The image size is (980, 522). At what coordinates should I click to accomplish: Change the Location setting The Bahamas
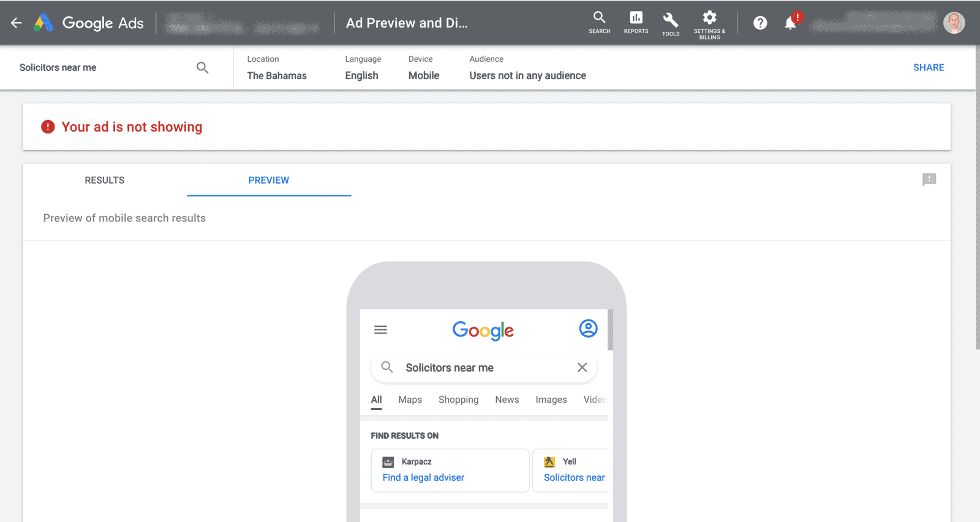tap(277, 68)
